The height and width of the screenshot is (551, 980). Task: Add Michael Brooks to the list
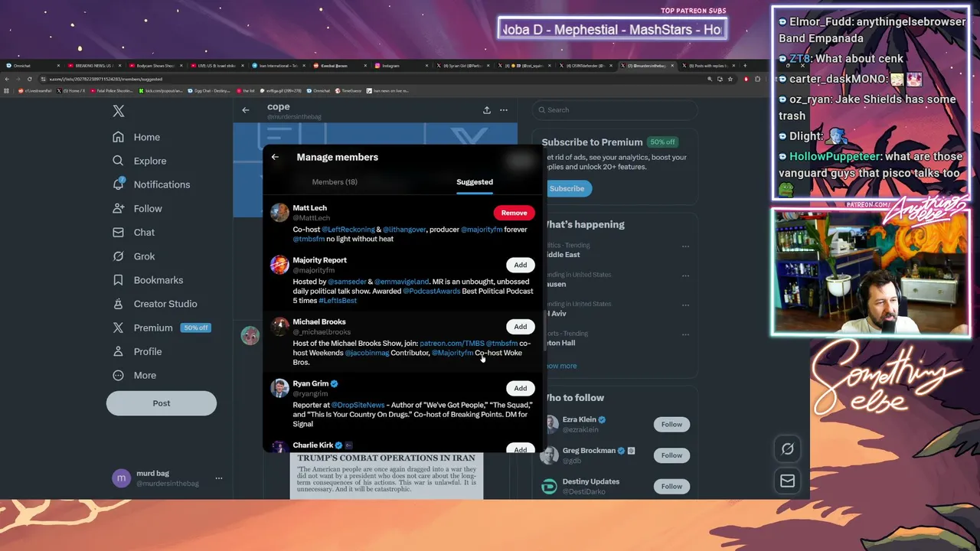coord(521,327)
